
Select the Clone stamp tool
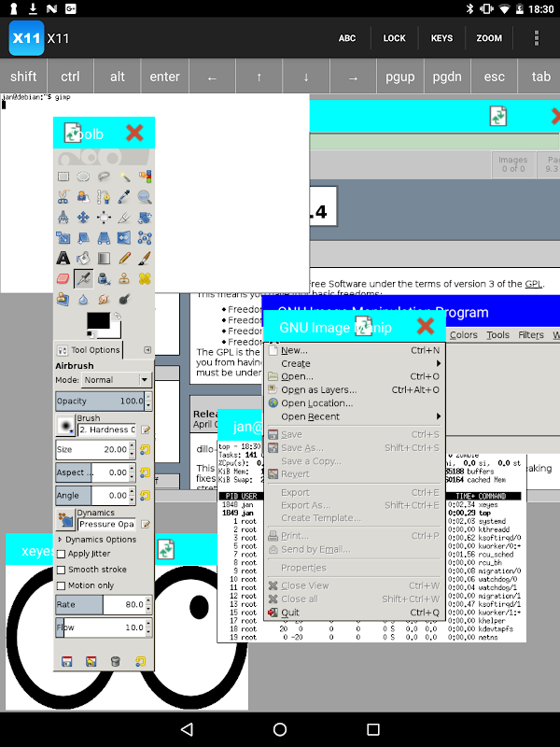[124, 278]
